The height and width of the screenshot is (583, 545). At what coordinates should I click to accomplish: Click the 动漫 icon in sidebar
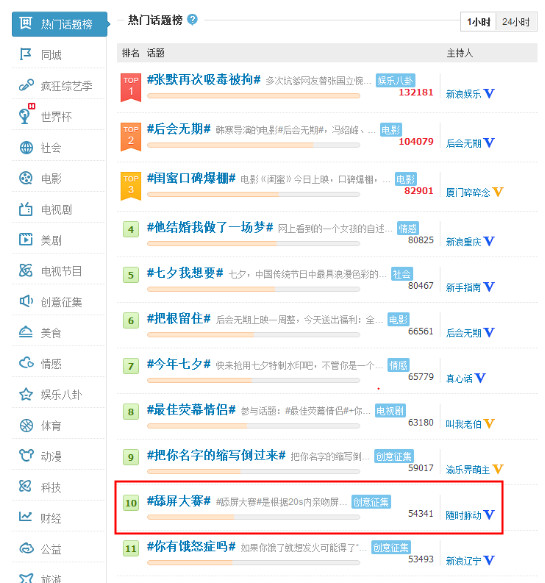coord(26,455)
